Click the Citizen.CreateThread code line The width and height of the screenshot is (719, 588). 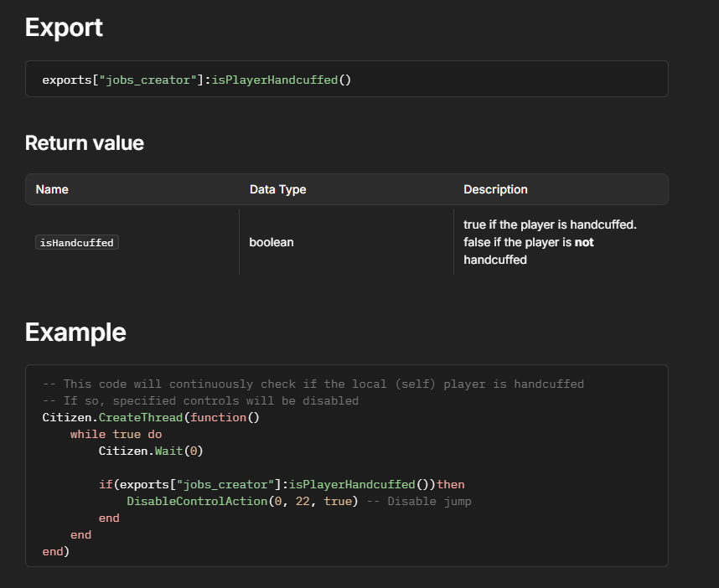151,417
